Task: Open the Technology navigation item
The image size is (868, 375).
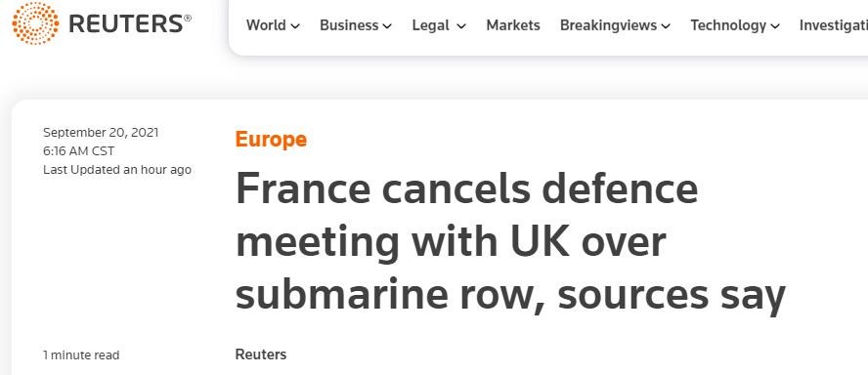Action: [x=728, y=25]
